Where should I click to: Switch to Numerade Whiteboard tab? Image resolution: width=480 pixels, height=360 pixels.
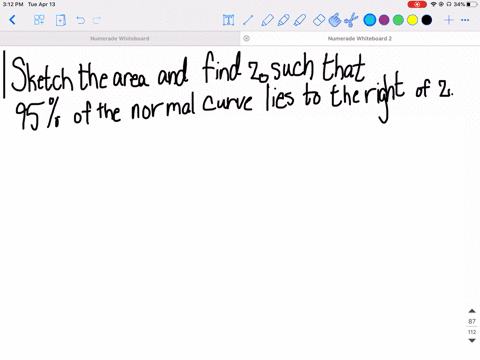coord(120,39)
